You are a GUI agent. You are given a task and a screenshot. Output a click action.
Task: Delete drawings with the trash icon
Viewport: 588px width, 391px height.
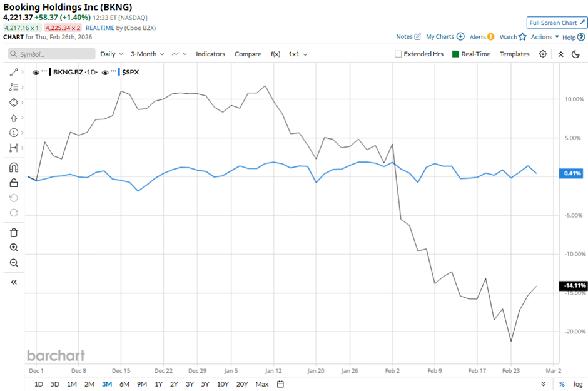[x=14, y=233]
